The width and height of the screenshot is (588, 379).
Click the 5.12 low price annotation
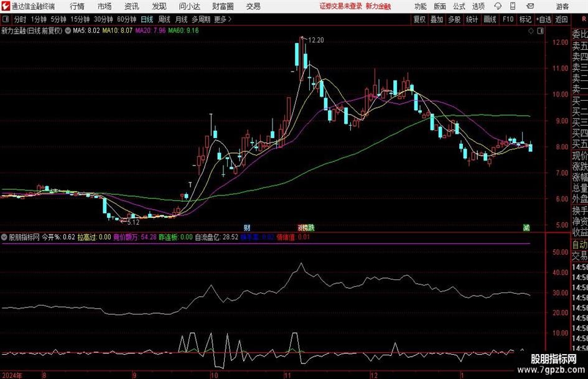(133, 222)
